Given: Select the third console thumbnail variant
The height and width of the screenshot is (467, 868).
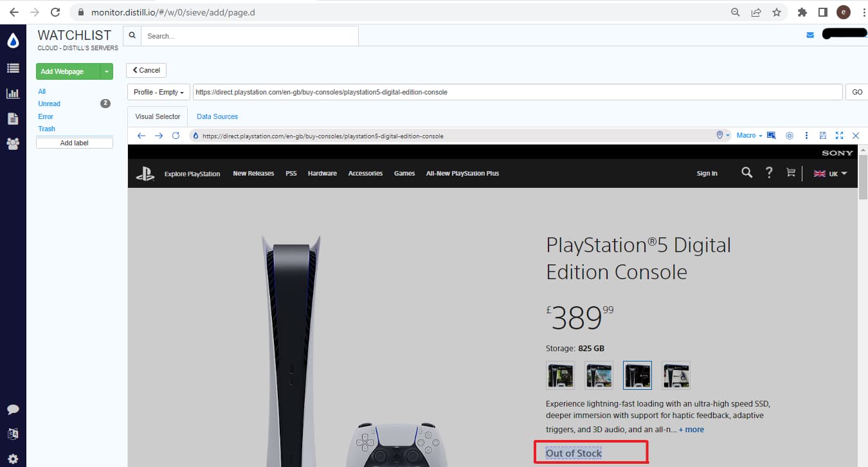Looking at the screenshot, I should (637, 375).
